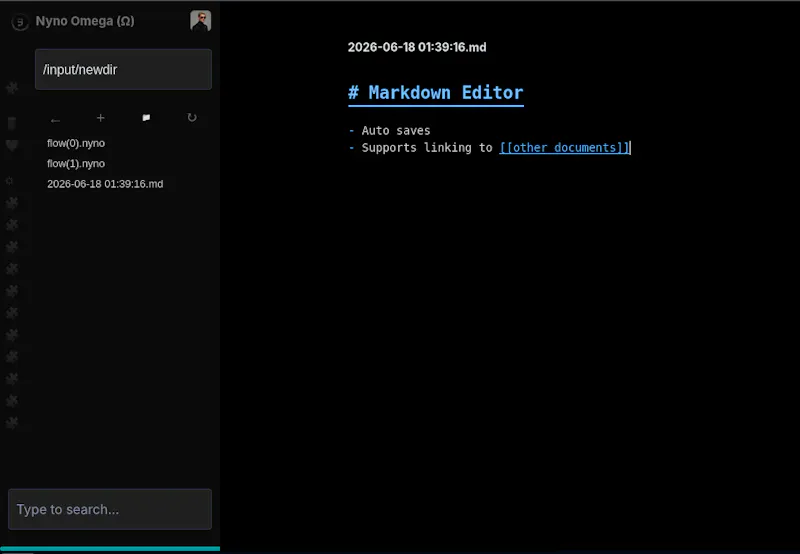
Task: Edit the /input/newdir path field
Action: (x=123, y=69)
